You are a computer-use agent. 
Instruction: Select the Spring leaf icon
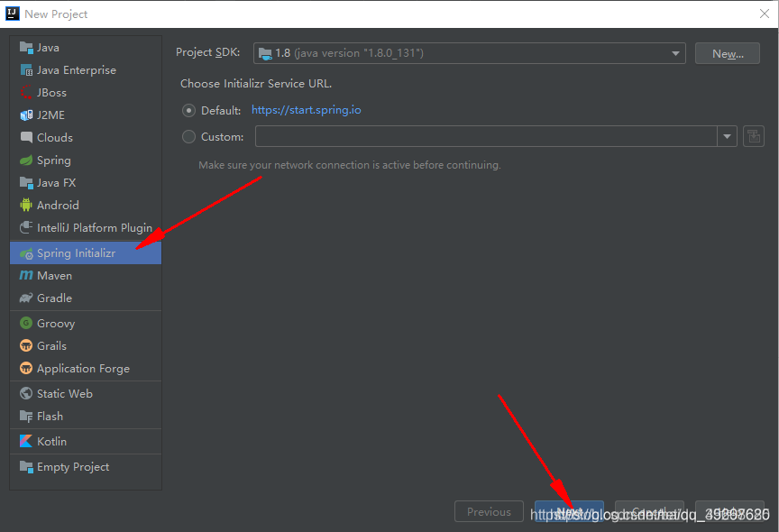[26, 160]
